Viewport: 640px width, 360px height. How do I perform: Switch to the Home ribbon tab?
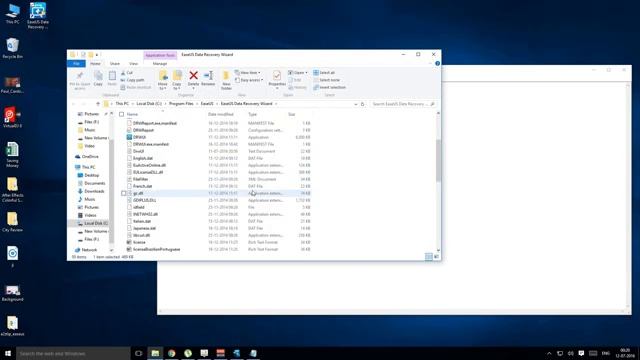click(95, 64)
